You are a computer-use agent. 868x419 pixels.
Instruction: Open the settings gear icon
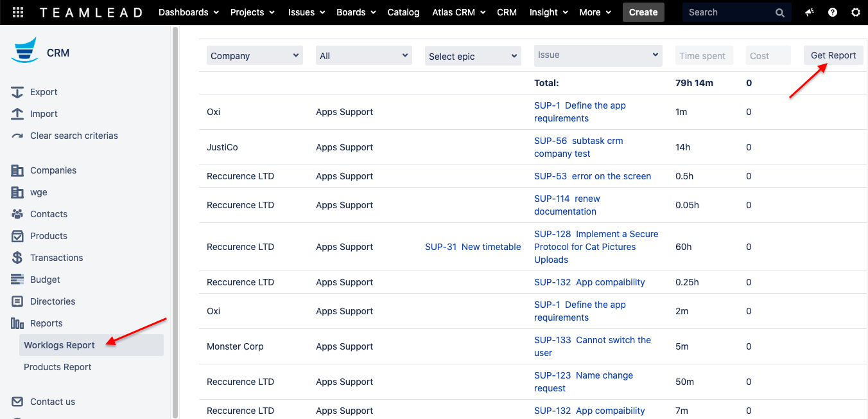tap(855, 12)
